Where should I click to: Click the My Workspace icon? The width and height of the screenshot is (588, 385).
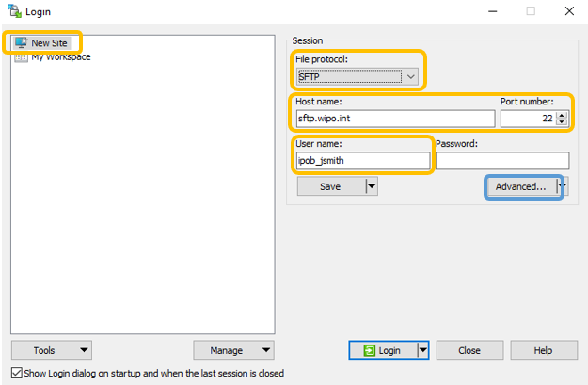(21, 57)
